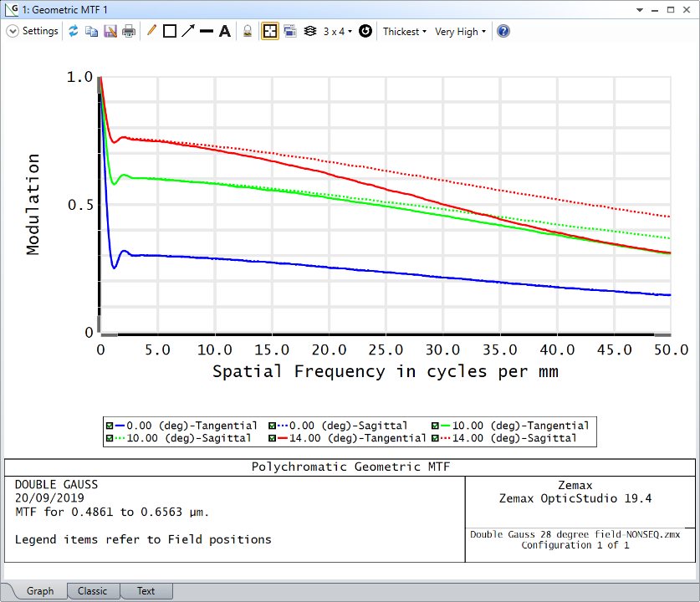Screen dimensions: 700x602
Task: Click the 10.00 (deg)-Tangential legend label
Action: point(520,426)
